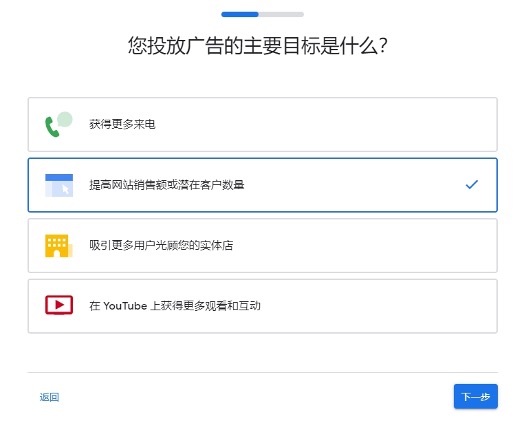Click the blue website cursor icon
The width and height of the screenshot is (526, 432).
[59, 185]
